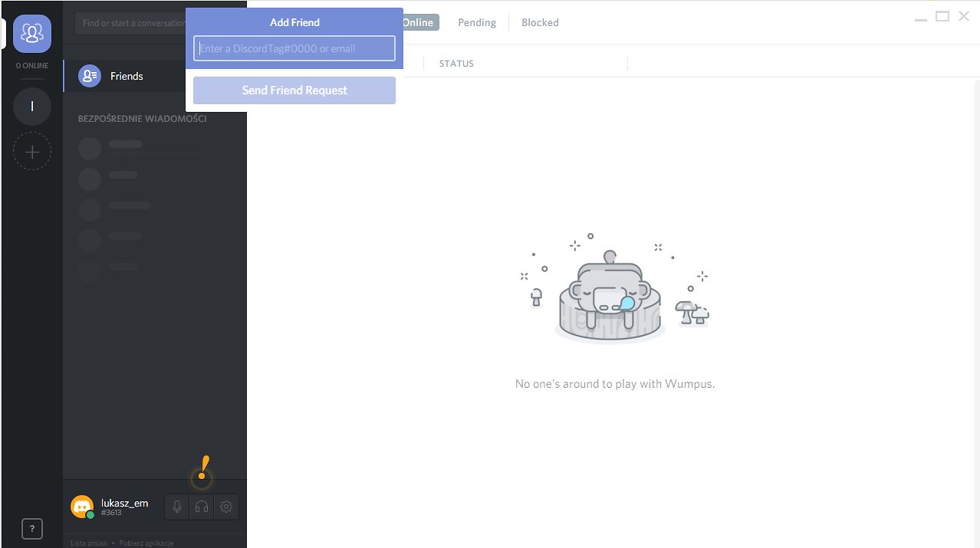Add a new server with plus icon
The image size is (980, 548).
pos(32,152)
